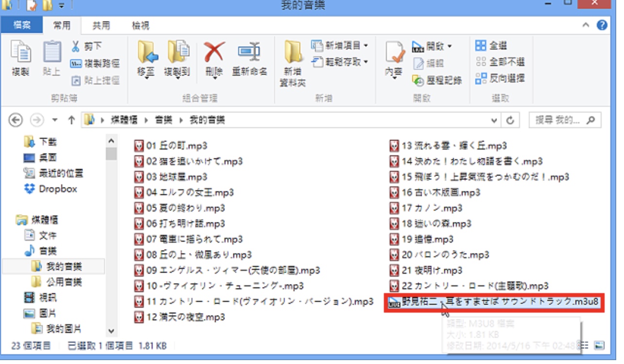Image resolution: width=624 pixels, height=364 pixels.
Task: Select 桌面 in the navigation pane
Action: pos(40,158)
